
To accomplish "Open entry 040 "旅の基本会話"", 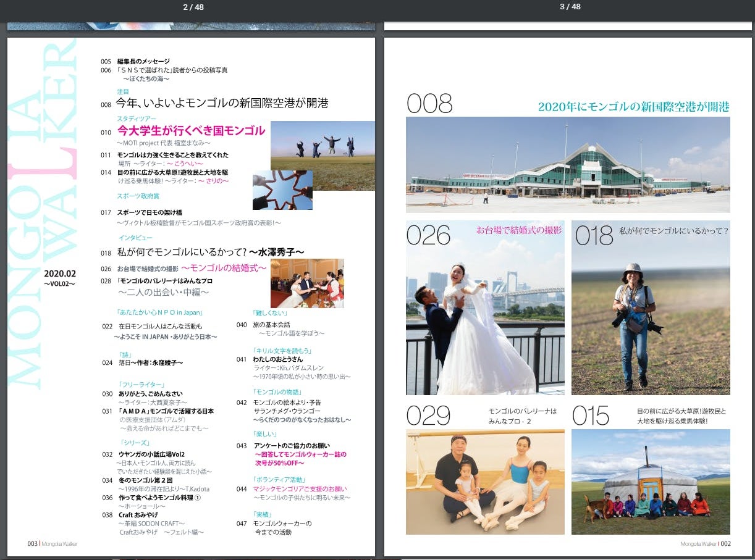I will coord(271,325).
